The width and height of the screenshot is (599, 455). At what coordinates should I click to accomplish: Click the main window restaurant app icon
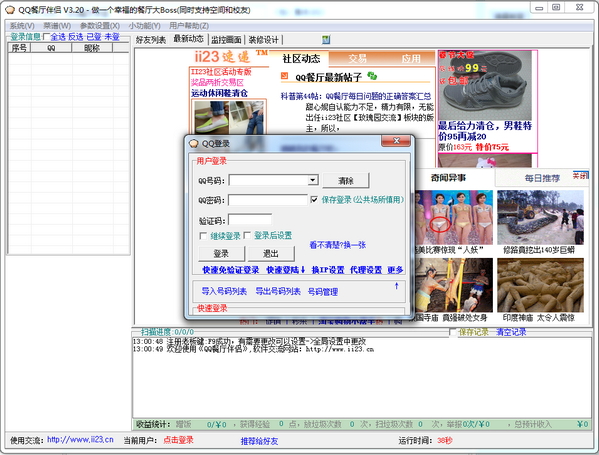pos(10,10)
